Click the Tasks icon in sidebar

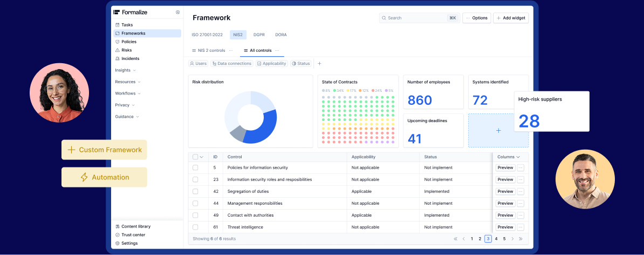click(117, 25)
